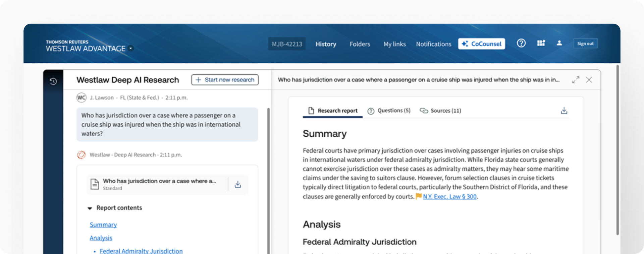644x254 pixels.
Task: Open the user profile icon
Action: [559, 43]
